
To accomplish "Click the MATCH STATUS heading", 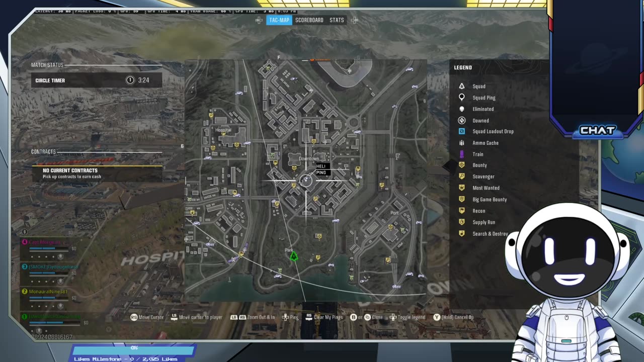I will tap(47, 65).
